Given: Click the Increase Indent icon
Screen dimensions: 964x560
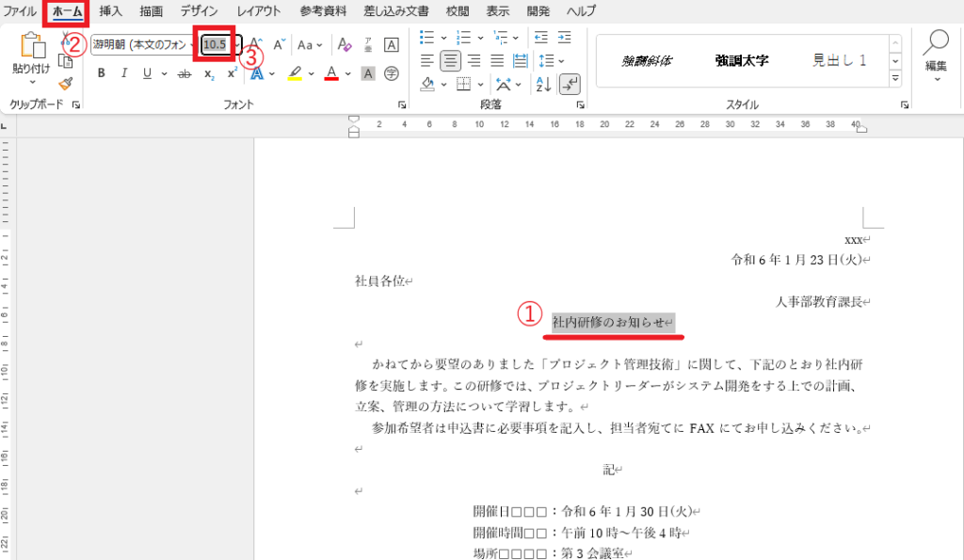Looking at the screenshot, I should (x=565, y=38).
